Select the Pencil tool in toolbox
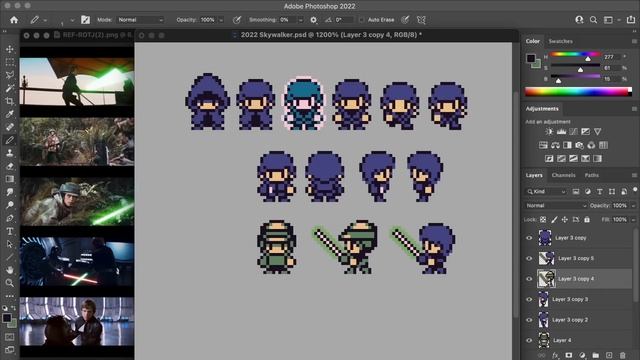The height and width of the screenshot is (360, 640). coord(10,140)
